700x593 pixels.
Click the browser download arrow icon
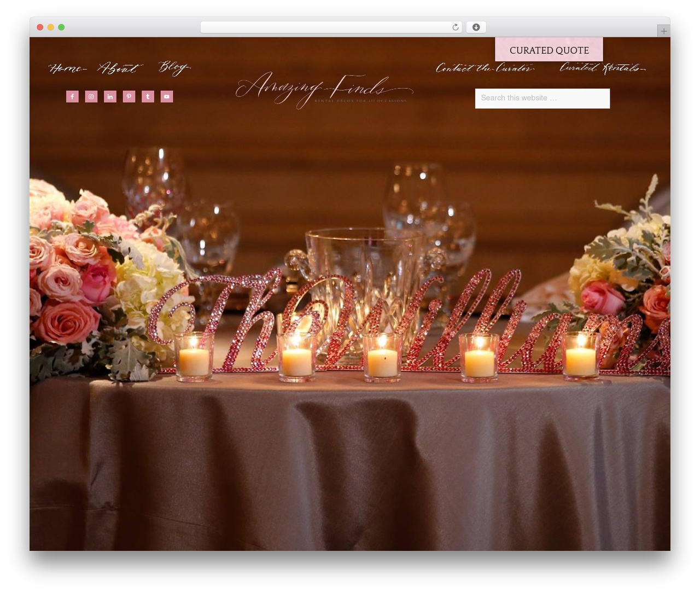476,27
